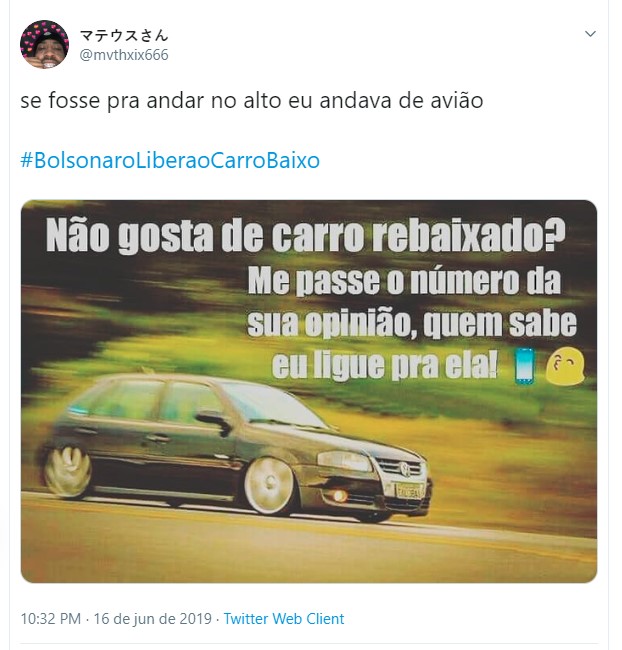Viewport: 622px width, 650px height.
Task: Click the VW logo on the car grille
Action: [x=404, y=468]
